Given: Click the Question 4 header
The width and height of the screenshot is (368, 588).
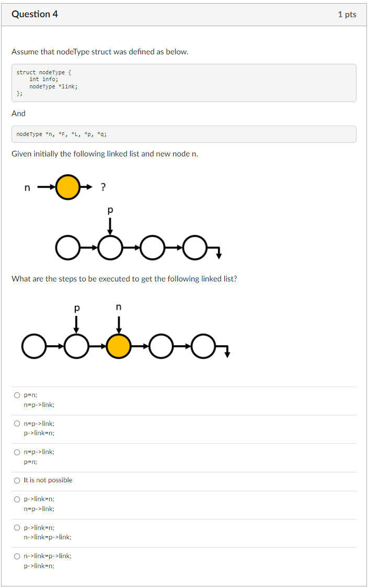Looking at the screenshot, I should pyautogui.click(x=34, y=15).
